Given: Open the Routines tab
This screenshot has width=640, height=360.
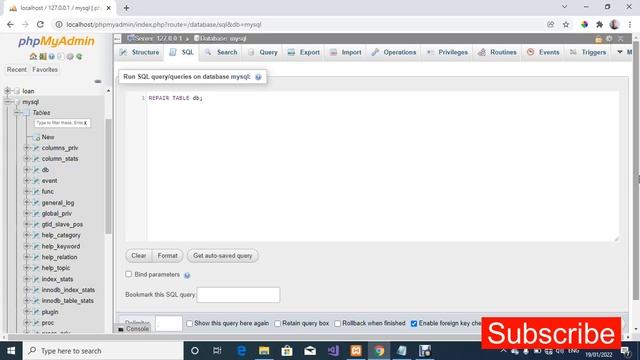Looking at the screenshot, I should point(498,52).
